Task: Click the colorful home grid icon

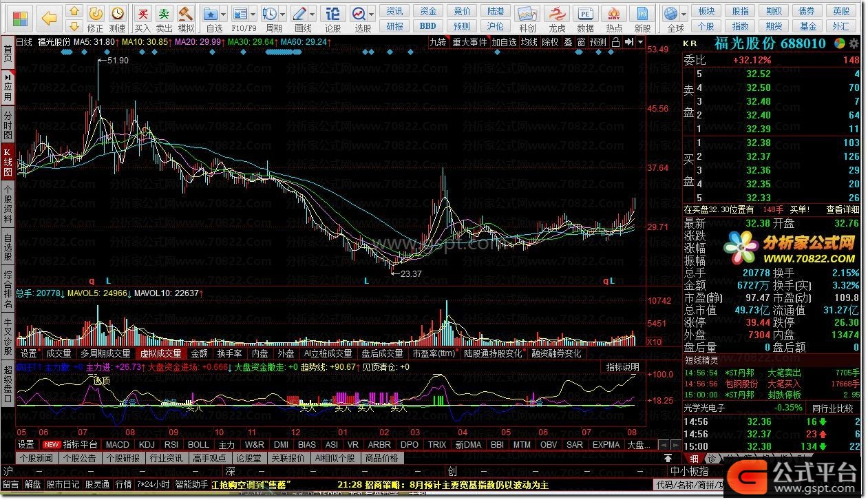Action: tap(21, 19)
